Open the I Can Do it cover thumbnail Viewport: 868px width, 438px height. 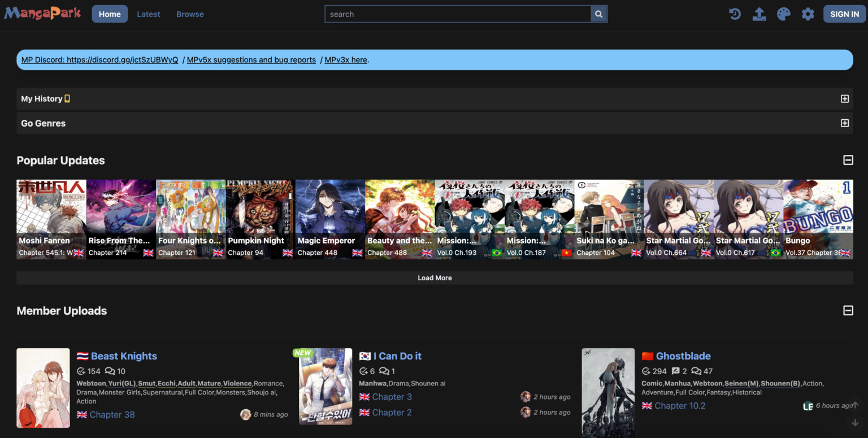tap(325, 387)
